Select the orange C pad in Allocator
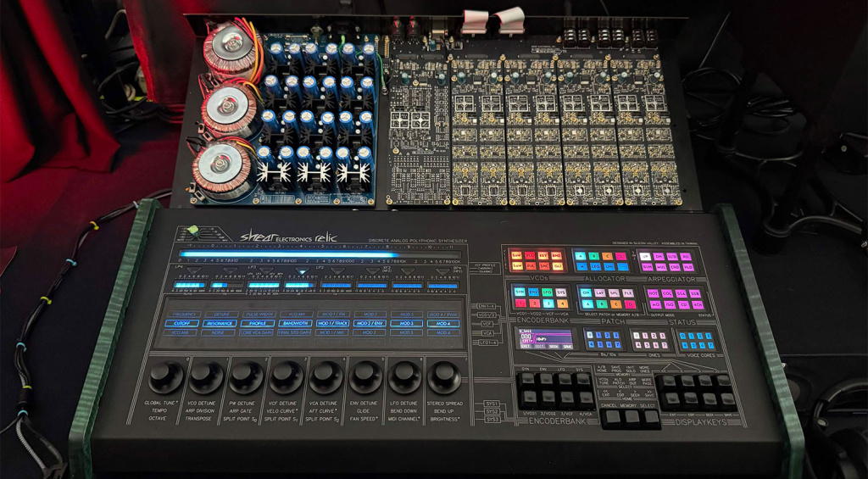Screen dimensions: 868x479 [607, 256]
